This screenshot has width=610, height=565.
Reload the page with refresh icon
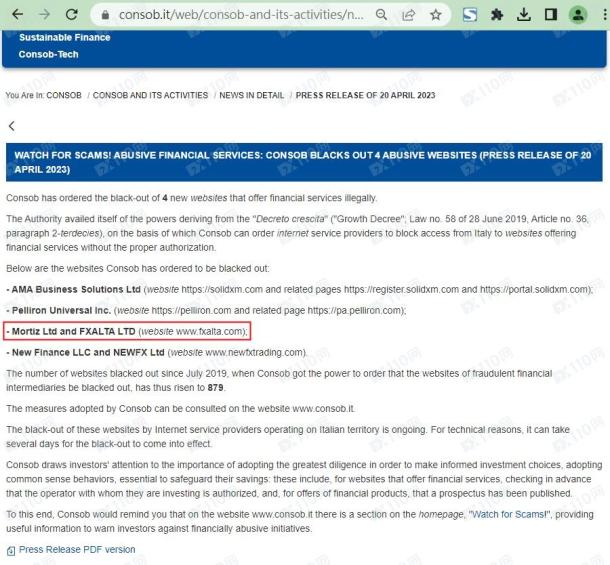tap(72, 15)
